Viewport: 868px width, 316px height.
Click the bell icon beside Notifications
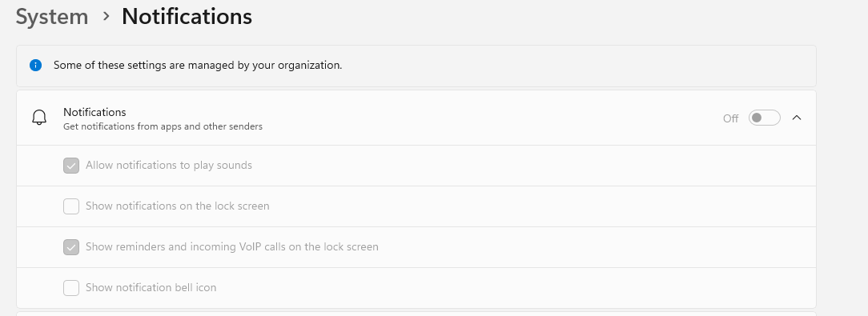pos(39,118)
